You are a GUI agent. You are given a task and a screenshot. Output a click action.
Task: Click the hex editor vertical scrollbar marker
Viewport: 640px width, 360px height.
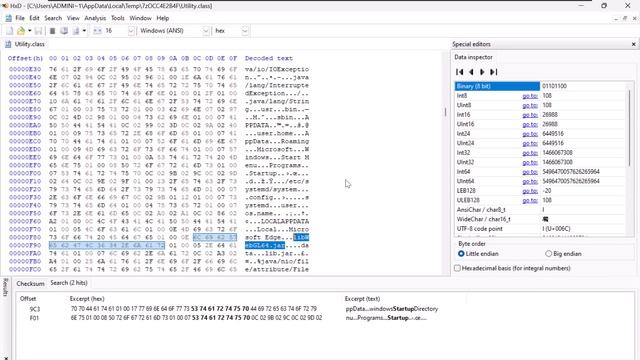pyautogui.click(x=445, y=112)
